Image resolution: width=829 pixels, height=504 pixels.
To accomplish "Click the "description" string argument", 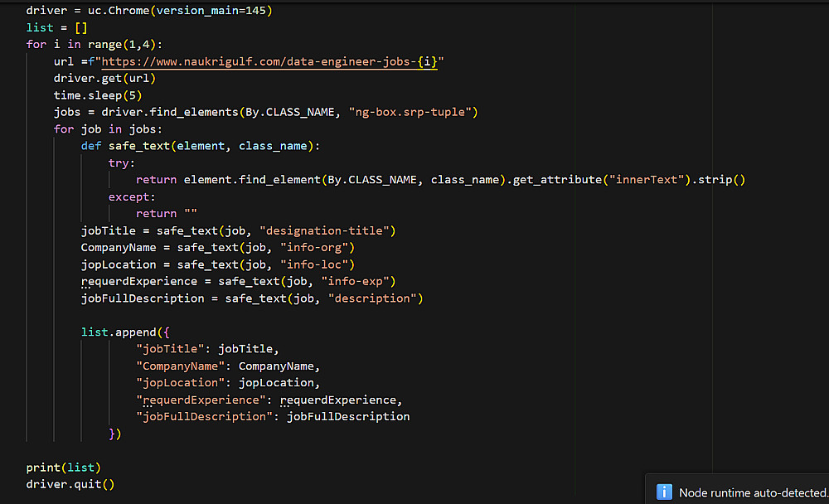I will [372, 298].
